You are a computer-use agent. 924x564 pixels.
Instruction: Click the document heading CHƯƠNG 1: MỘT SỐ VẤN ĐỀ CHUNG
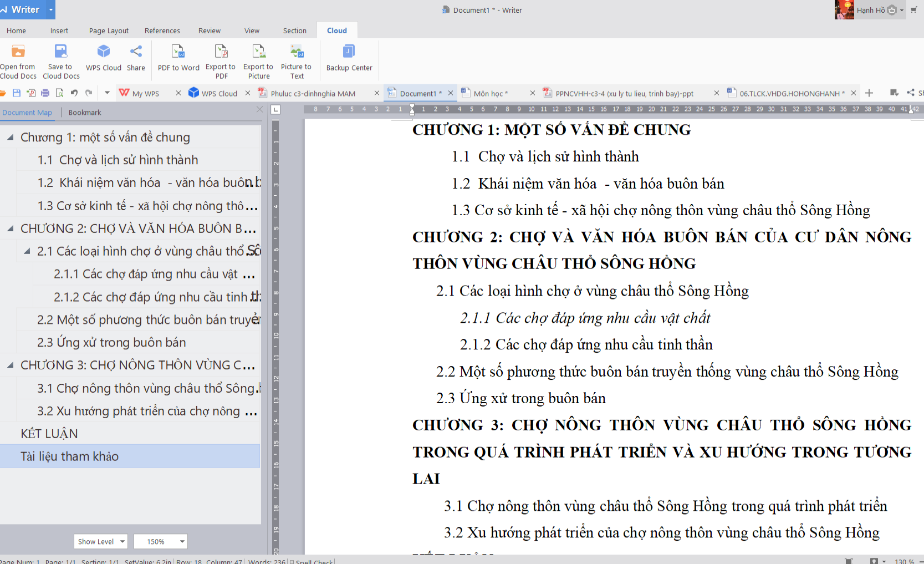[552, 130]
